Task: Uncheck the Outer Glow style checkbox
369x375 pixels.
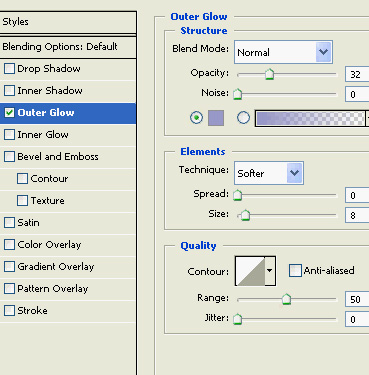Action: [9, 113]
